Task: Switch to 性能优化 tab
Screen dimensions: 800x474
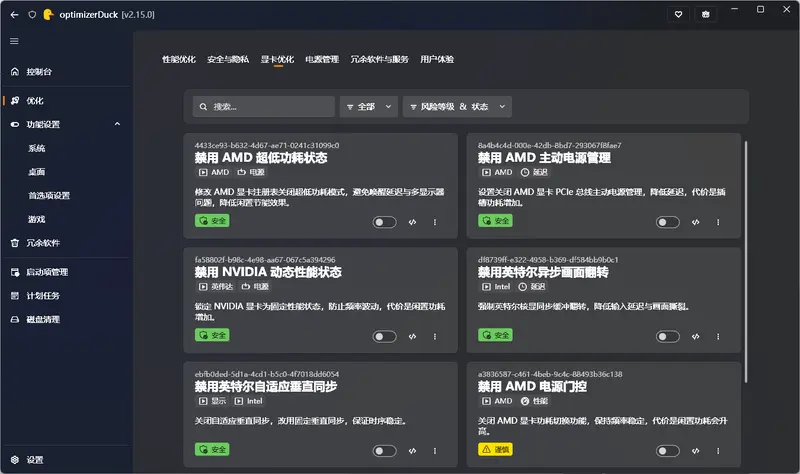Action: (x=179, y=59)
